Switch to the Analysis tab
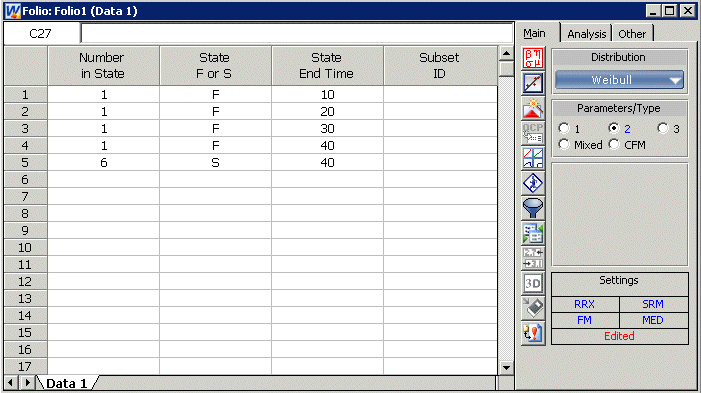Image resolution: width=701 pixels, height=393 pixels. (587, 34)
